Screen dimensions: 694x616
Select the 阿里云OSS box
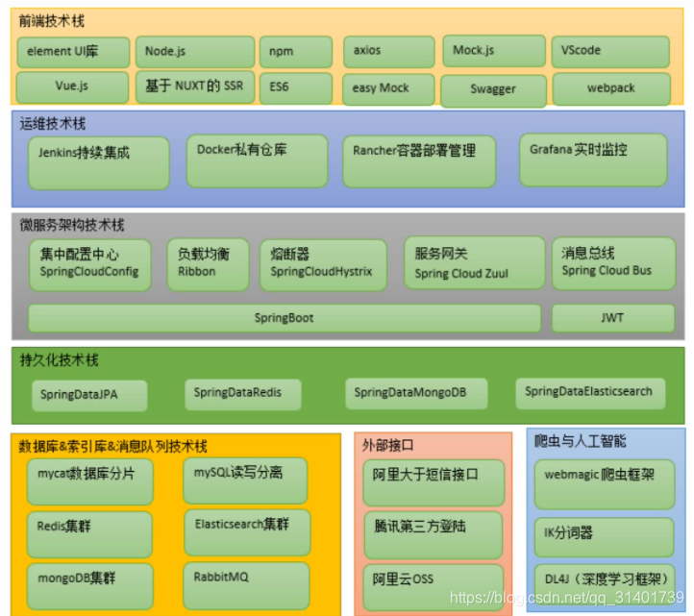point(434,587)
